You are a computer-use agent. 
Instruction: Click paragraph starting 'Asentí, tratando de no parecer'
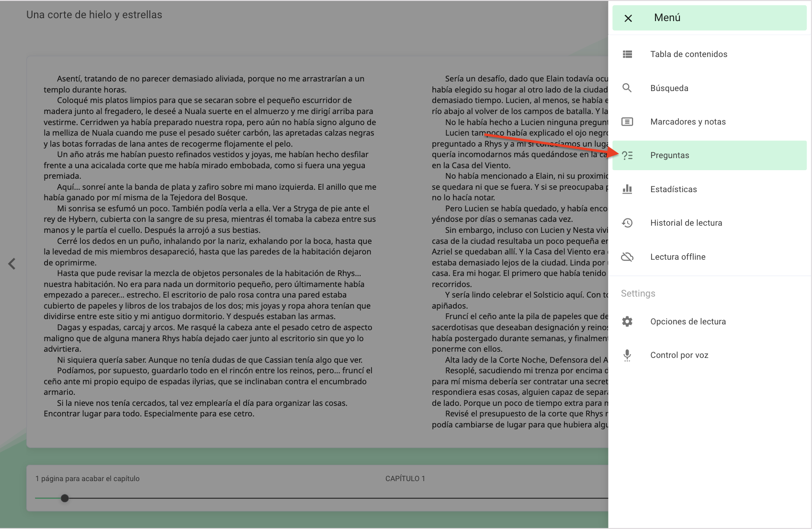(204, 84)
